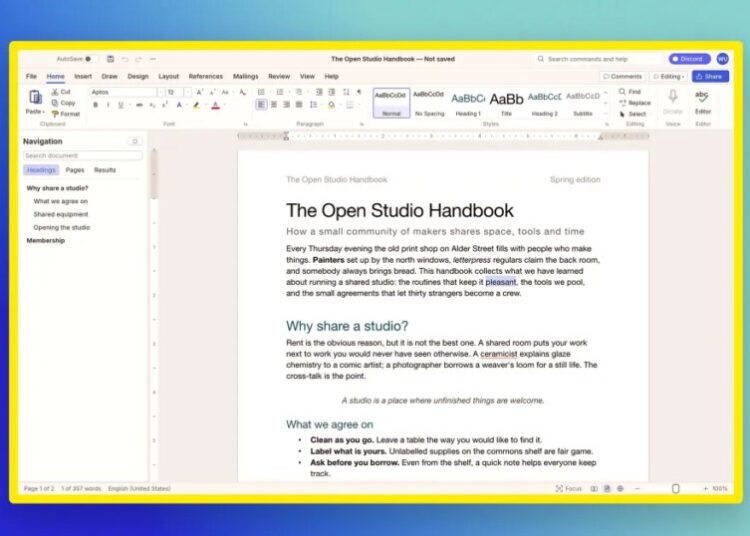Toggle Italic formatting

tap(108, 105)
